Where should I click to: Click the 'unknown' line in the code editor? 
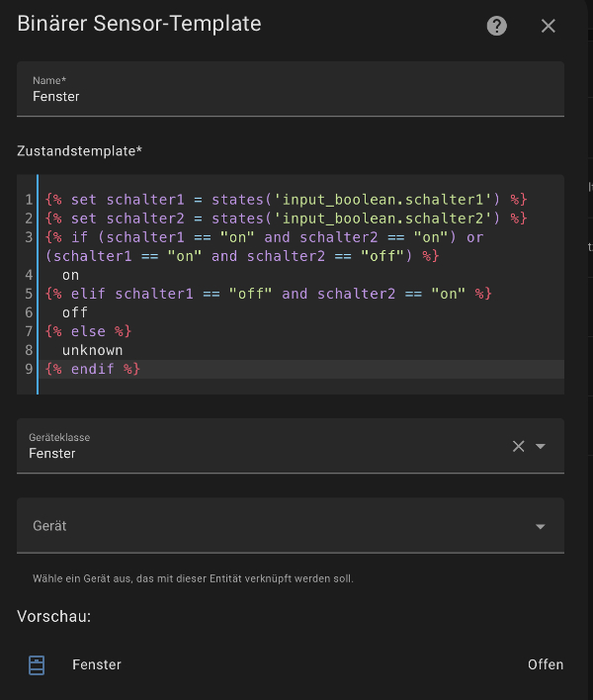92,350
